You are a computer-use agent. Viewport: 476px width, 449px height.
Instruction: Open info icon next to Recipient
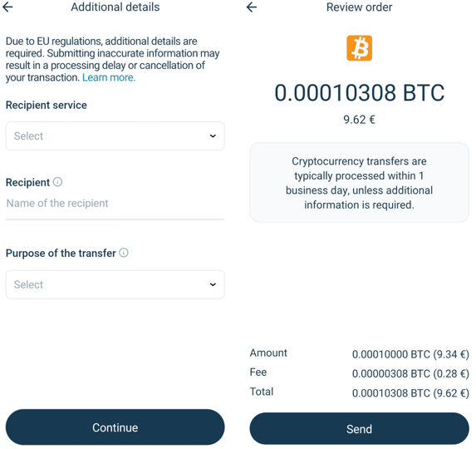[x=57, y=182]
